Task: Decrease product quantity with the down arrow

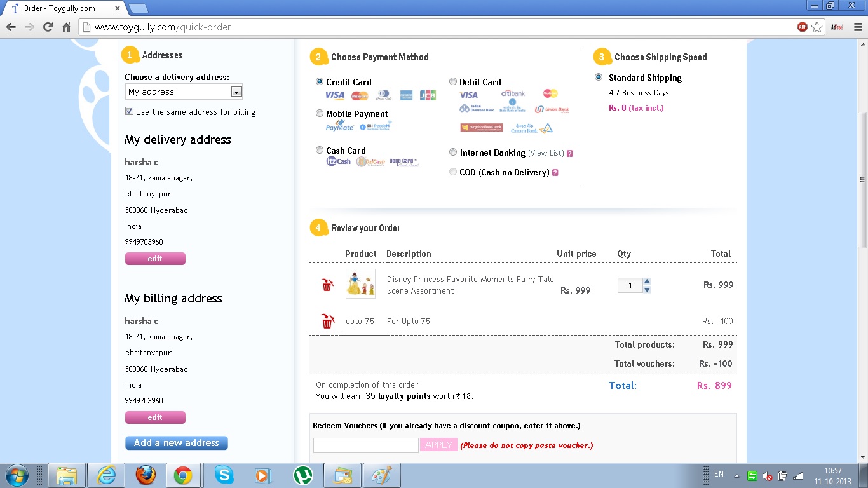Action: (647, 290)
